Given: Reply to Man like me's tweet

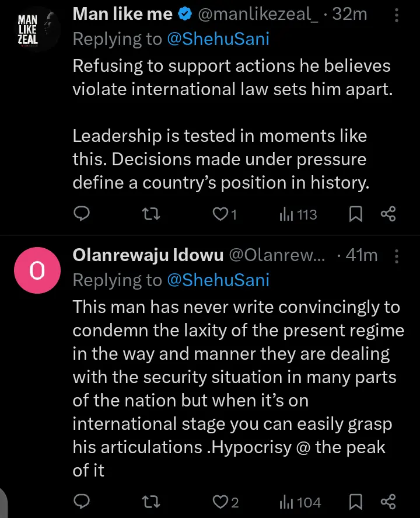Looking at the screenshot, I should click(82, 214).
